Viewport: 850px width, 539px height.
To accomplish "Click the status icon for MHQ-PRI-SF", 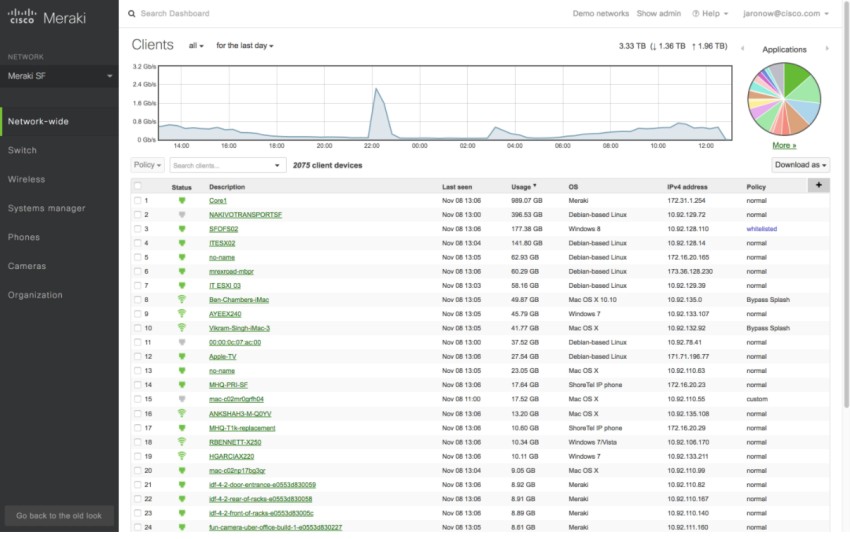I will coord(182,384).
